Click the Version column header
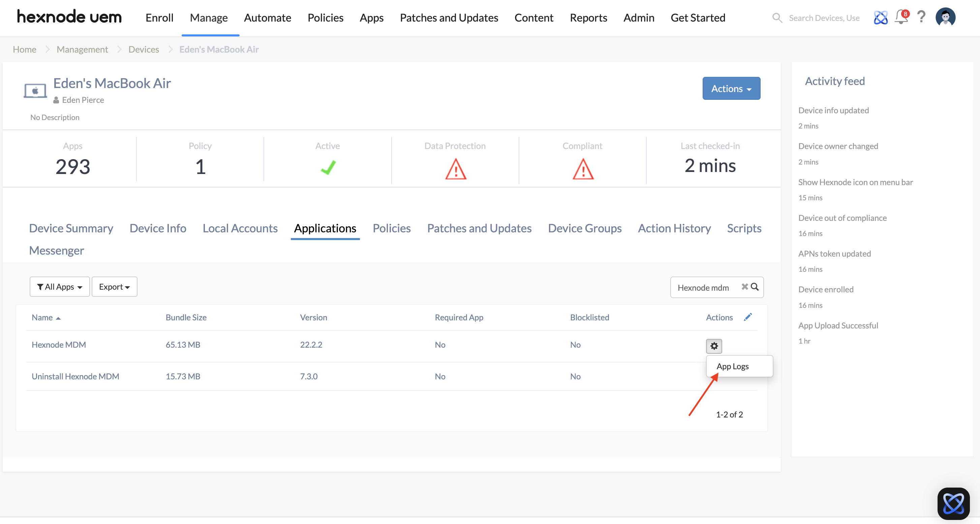 (x=313, y=317)
